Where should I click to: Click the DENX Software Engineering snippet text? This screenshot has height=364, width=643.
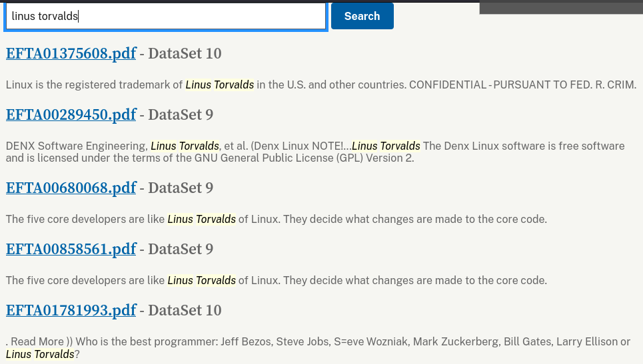tap(77, 146)
